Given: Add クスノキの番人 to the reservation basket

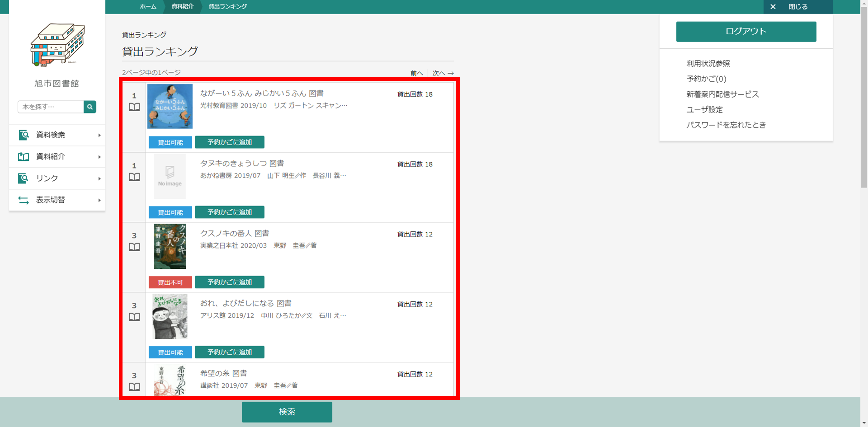Looking at the screenshot, I should click(230, 282).
